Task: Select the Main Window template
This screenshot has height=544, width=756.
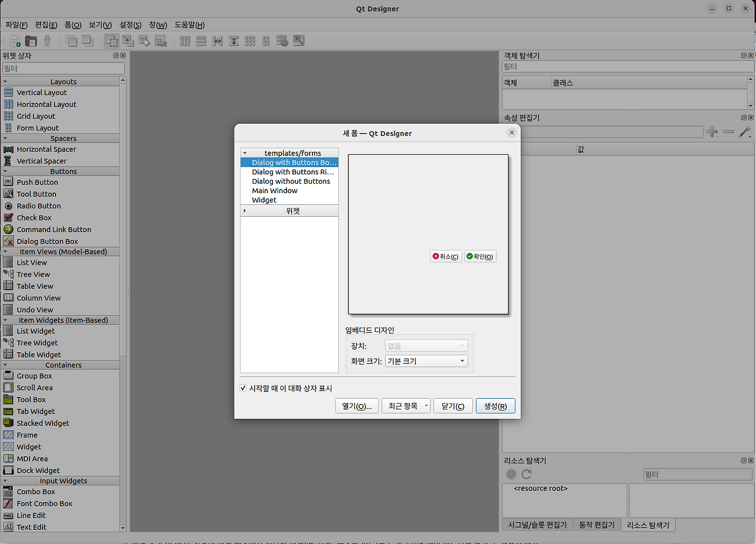Action: coord(274,190)
